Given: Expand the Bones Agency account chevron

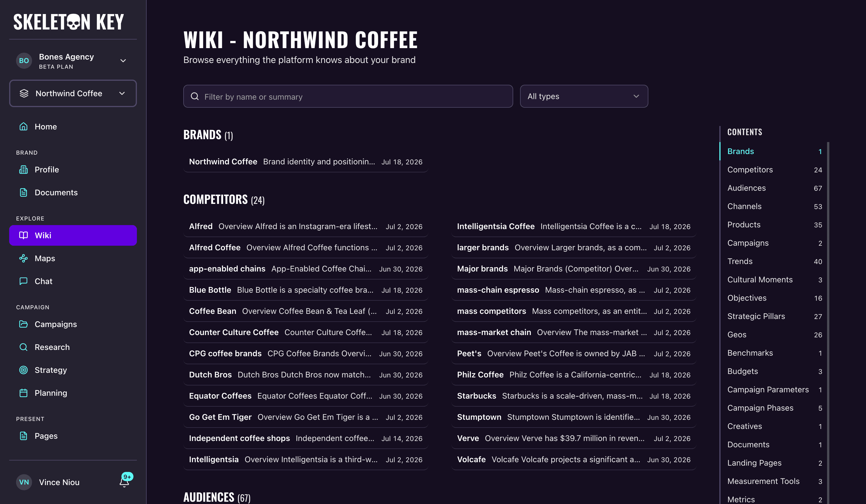Looking at the screenshot, I should pyautogui.click(x=123, y=60).
